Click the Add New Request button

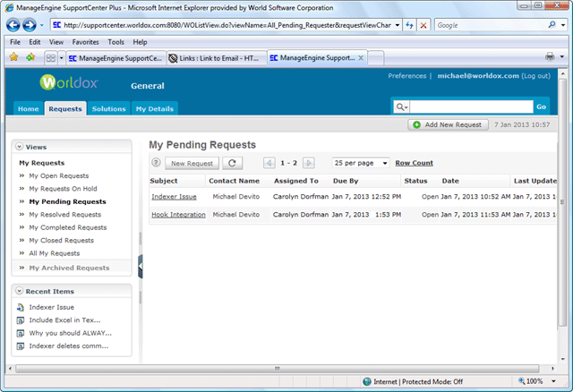click(448, 124)
